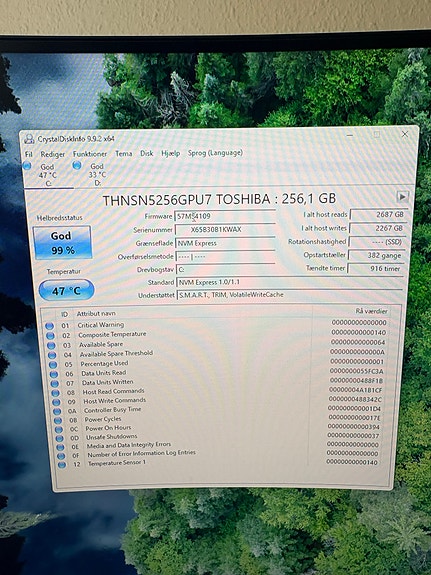
Task: Click raw value 00000000000394
Action: [x=354, y=426]
